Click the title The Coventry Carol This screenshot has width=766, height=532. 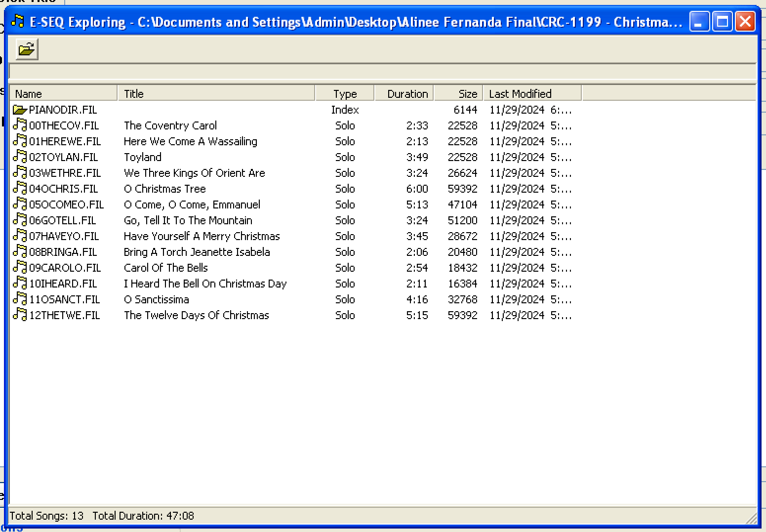[170, 125]
